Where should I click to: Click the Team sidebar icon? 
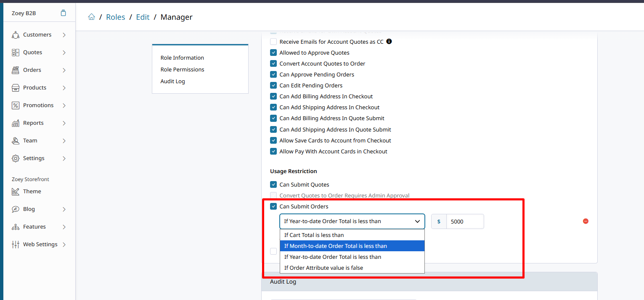[16, 141]
